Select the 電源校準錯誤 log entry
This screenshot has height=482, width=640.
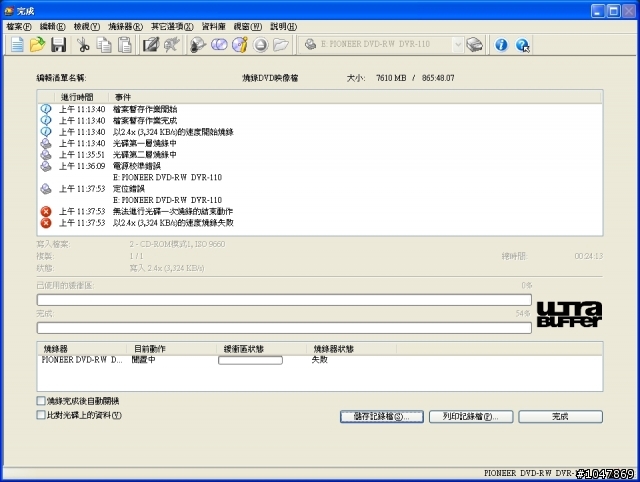coord(137,166)
